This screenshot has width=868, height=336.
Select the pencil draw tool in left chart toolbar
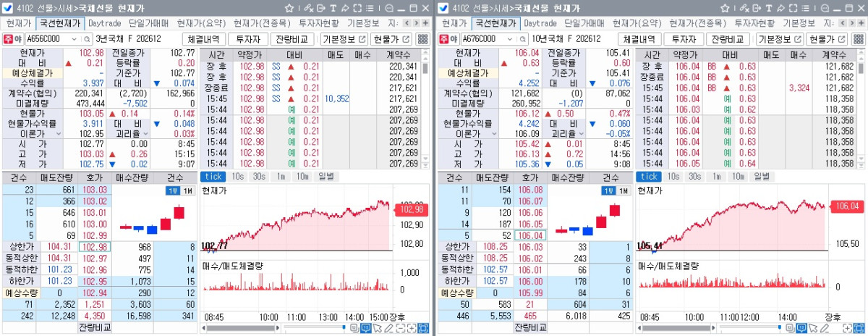click(x=388, y=328)
